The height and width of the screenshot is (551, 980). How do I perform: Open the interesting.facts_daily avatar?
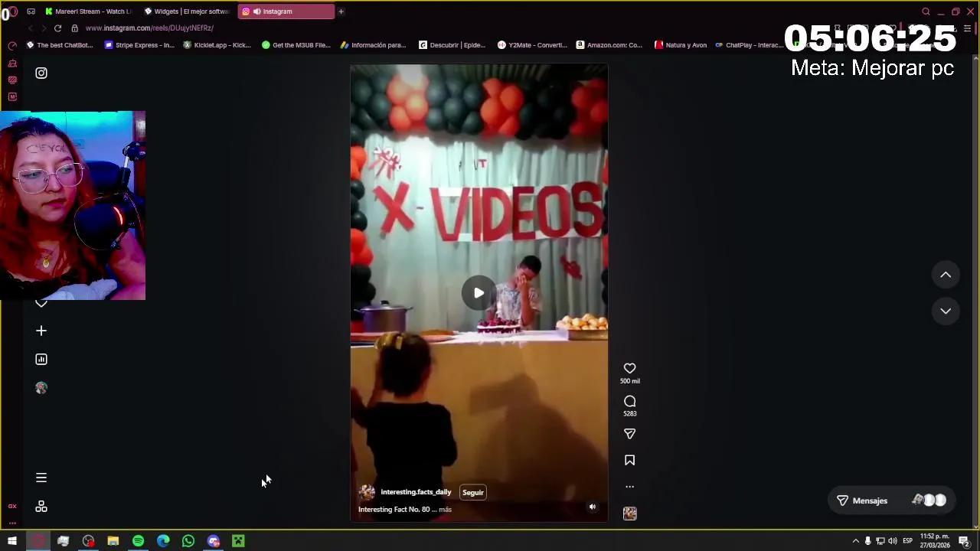tap(367, 492)
